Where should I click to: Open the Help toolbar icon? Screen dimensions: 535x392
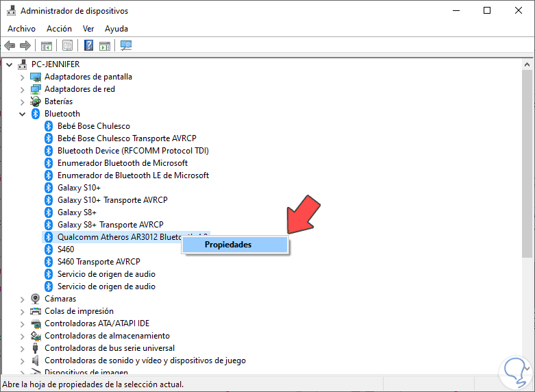pyautogui.click(x=89, y=45)
